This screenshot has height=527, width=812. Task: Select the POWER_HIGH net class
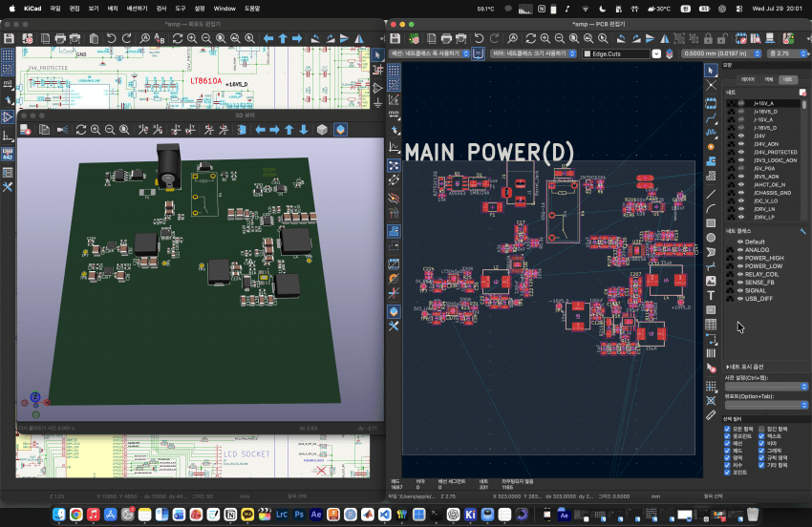(x=764, y=258)
